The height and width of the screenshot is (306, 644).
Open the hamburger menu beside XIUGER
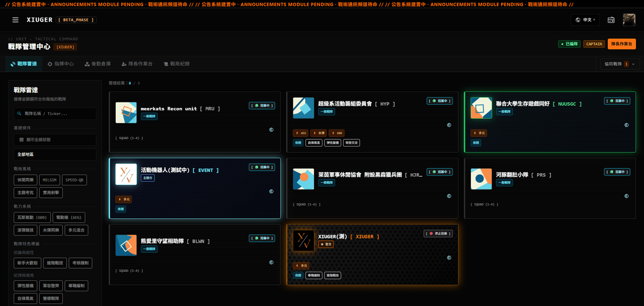coord(16,20)
